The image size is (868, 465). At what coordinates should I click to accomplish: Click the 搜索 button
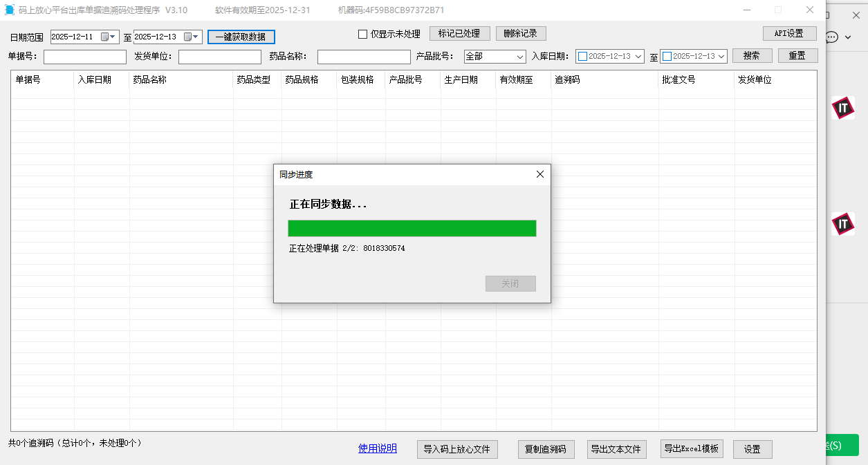[752, 56]
